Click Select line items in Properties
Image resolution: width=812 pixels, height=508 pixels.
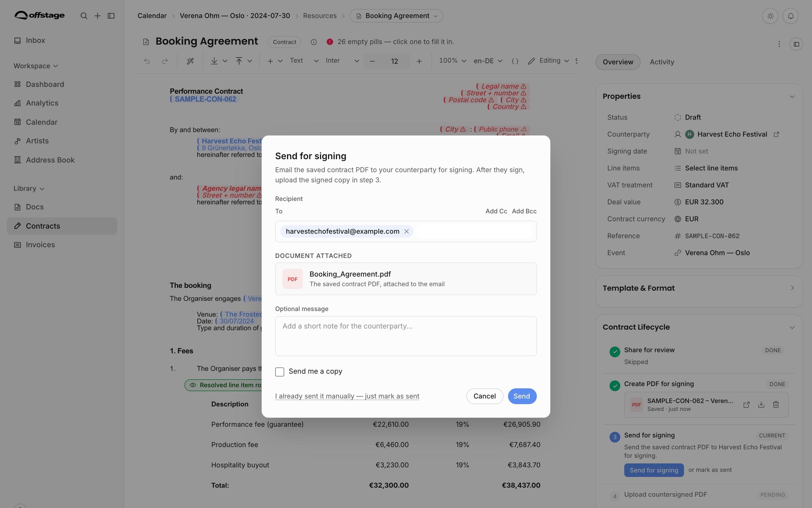click(x=711, y=168)
